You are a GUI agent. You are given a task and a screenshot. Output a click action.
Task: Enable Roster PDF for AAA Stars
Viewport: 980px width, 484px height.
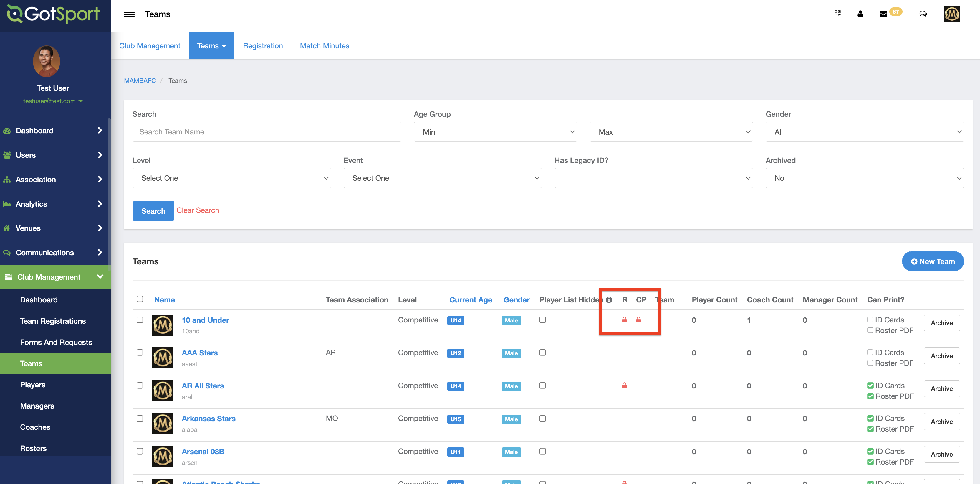coord(870,363)
